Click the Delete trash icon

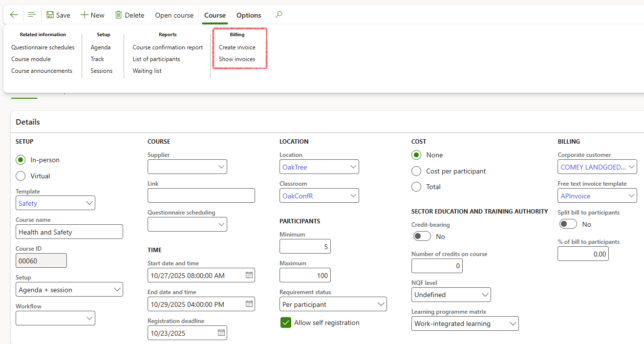point(118,15)
